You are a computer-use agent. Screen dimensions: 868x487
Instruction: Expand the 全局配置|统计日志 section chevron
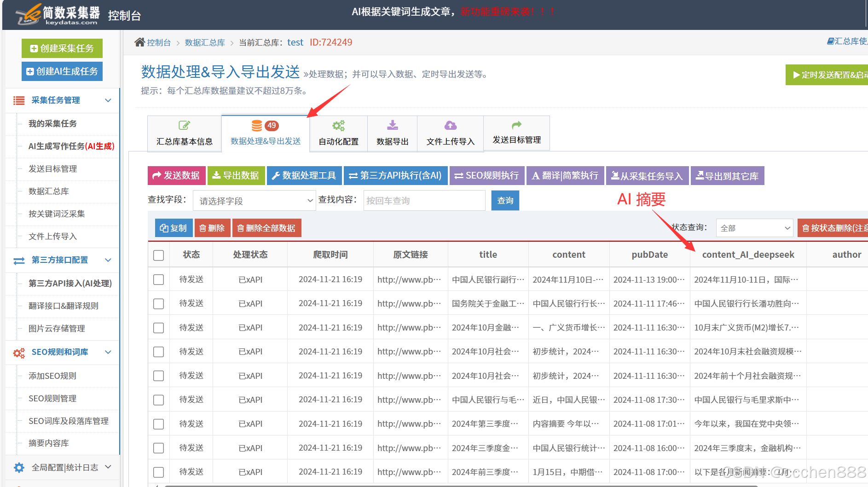(108, 467)
